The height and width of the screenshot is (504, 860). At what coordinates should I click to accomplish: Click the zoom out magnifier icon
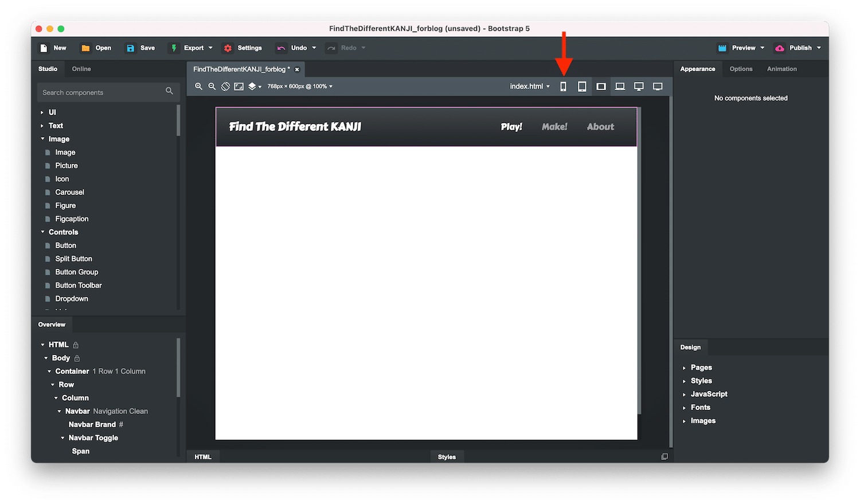click(212, 87)
